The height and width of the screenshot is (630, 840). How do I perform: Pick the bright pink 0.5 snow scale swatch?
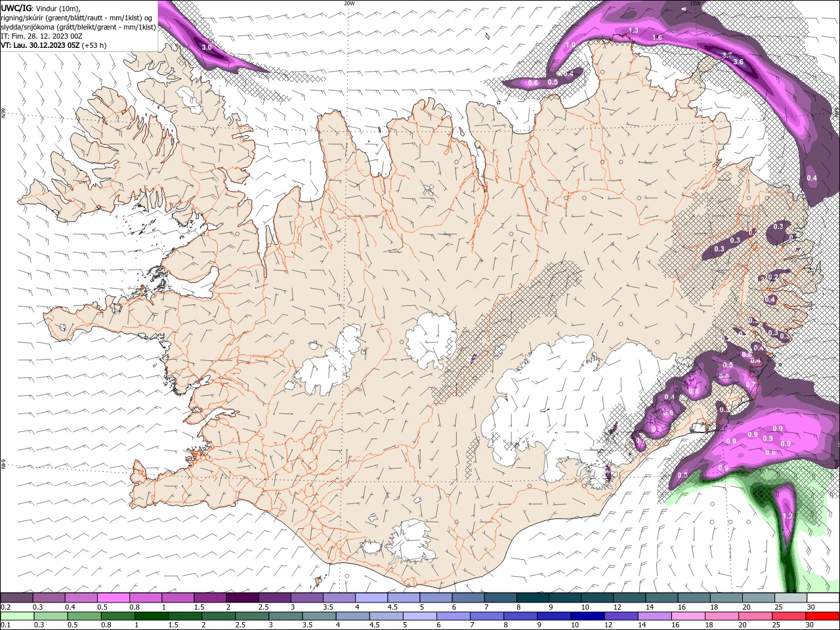pos(114,598)
